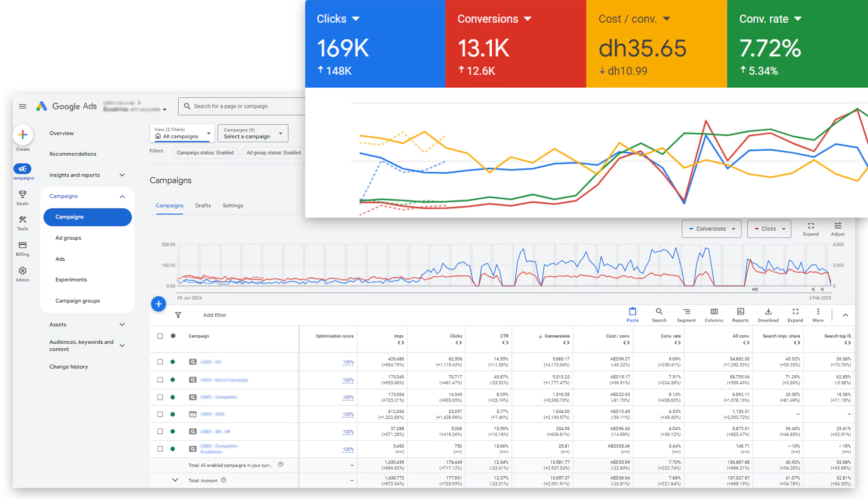868x499 pixels.
Task: Open the Select a campaign dropdown
Action: coord(253,134)
